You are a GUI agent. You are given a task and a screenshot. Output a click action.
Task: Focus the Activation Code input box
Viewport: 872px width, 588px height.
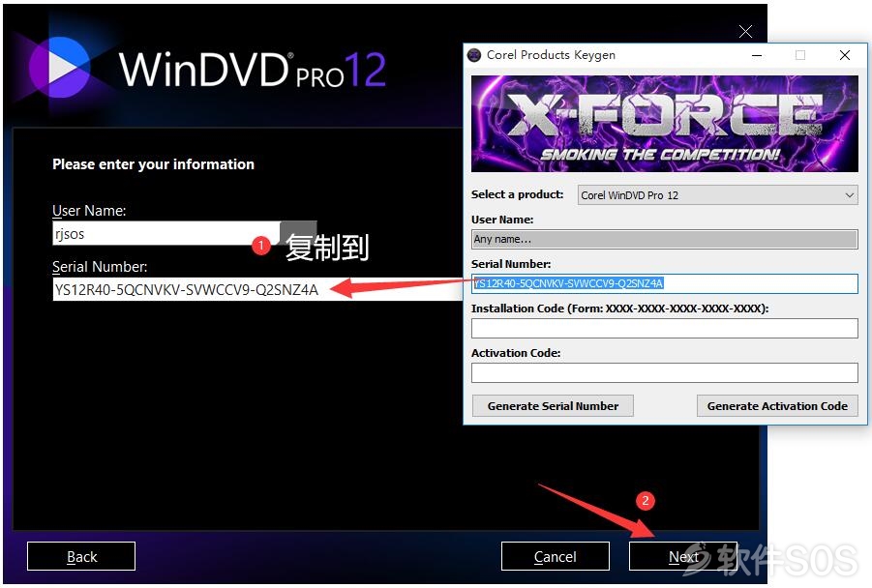point(665,372)
